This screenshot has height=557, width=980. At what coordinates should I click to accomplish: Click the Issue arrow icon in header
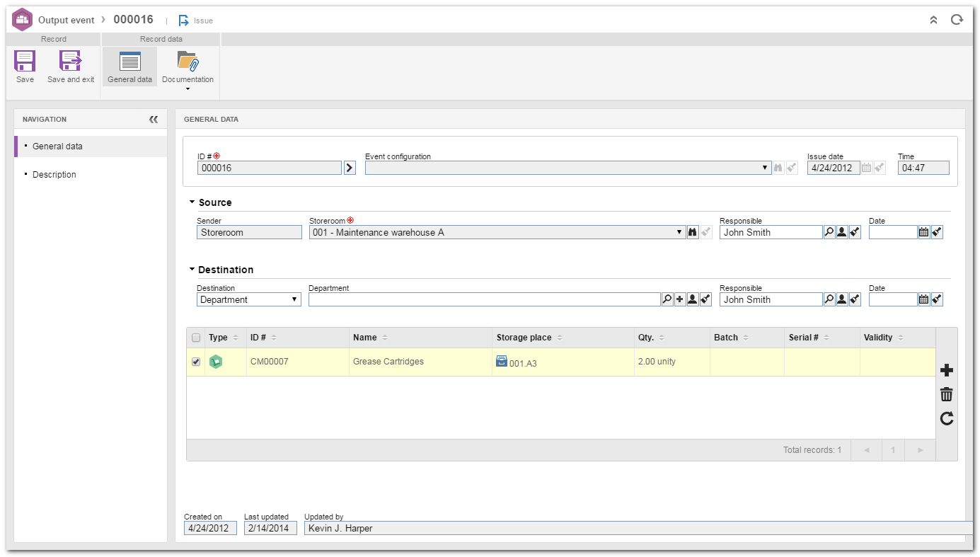(x=184, y=21)
